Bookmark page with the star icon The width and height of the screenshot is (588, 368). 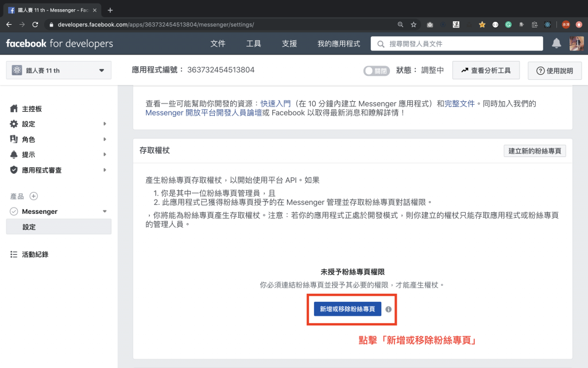413,24
